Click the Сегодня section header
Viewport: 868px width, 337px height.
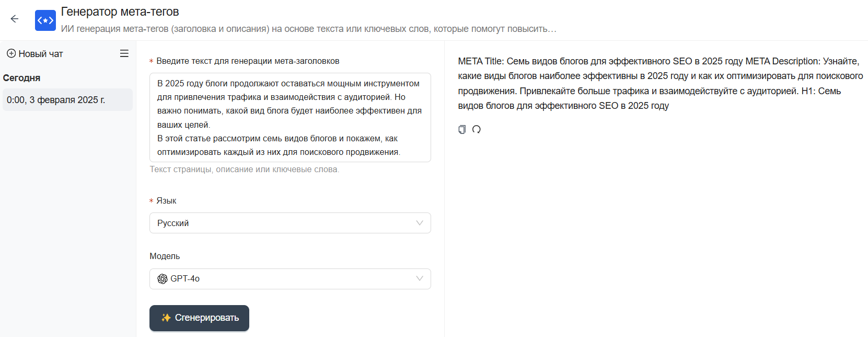(x=22, y=78)
